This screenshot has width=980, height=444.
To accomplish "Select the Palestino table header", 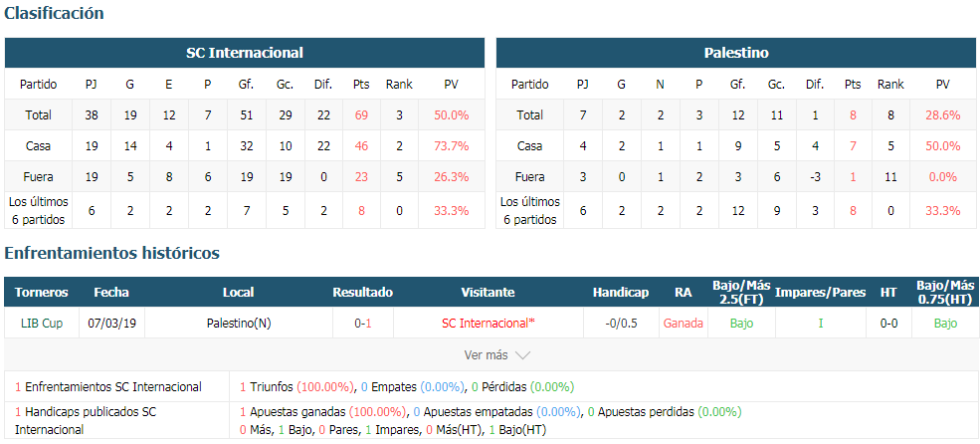I will coord(736,53).
